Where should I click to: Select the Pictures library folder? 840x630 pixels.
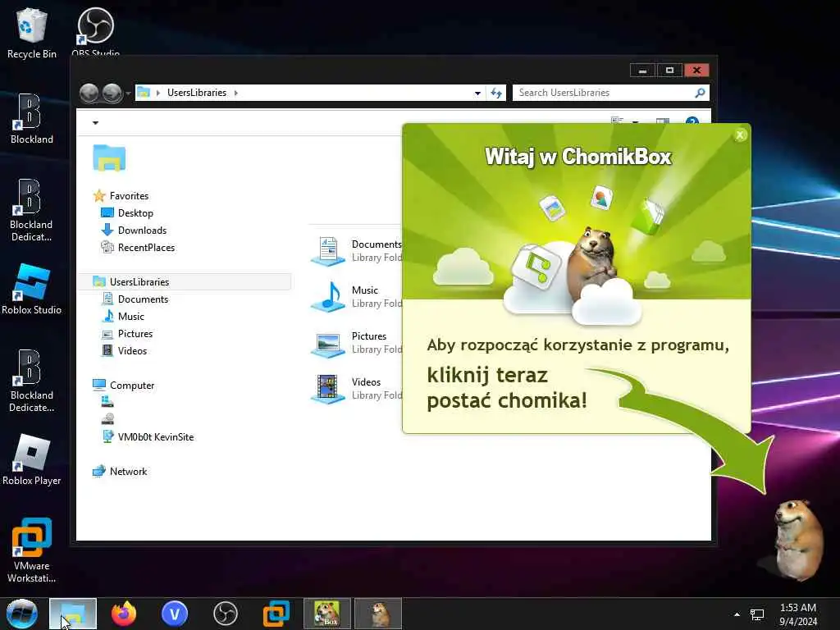(356, 343)
